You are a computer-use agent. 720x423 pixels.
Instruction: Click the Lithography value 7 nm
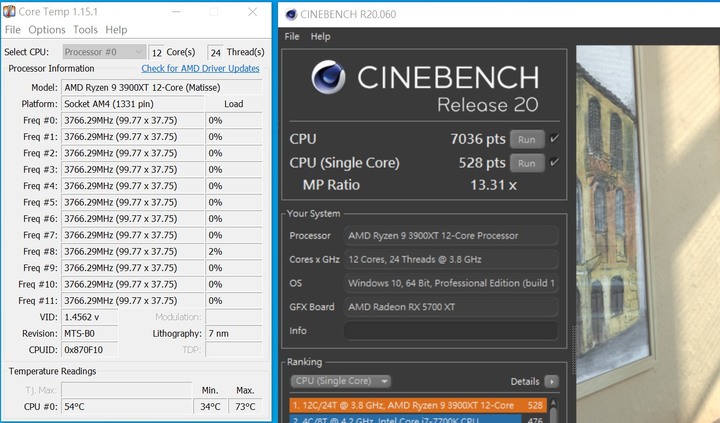(x=234, y=333)
